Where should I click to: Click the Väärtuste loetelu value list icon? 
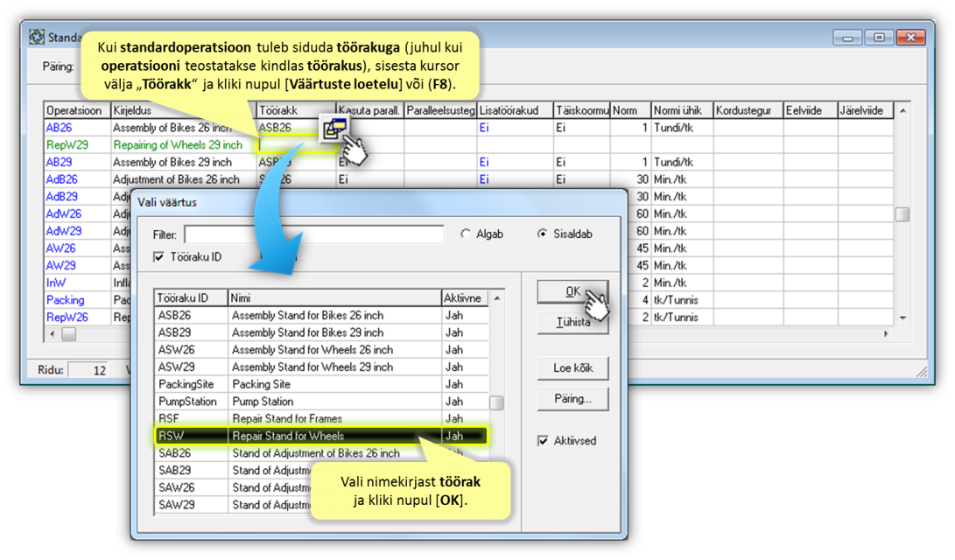(x=334, y=129)
